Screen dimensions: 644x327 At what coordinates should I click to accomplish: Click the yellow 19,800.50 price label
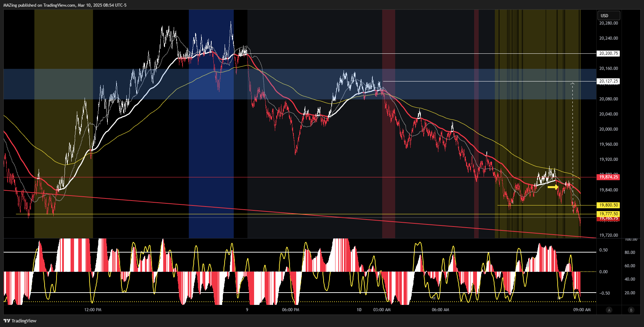tap(608, 205)
